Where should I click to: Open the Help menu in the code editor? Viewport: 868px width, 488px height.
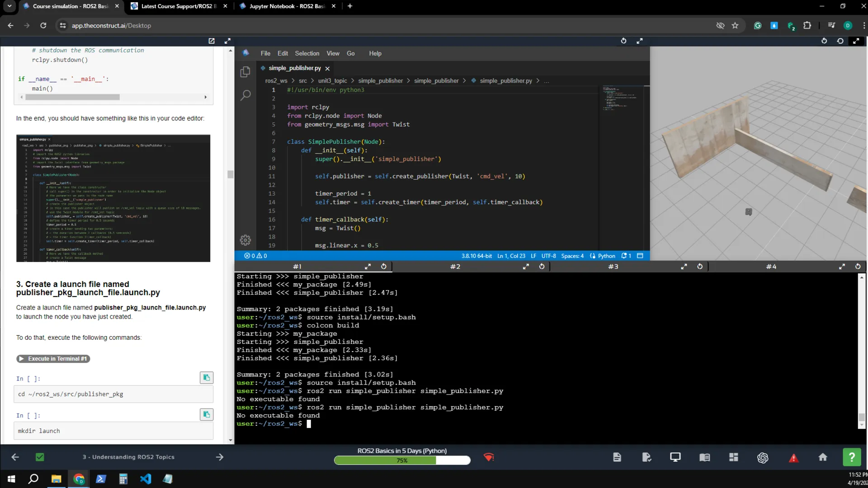[375, 53]
